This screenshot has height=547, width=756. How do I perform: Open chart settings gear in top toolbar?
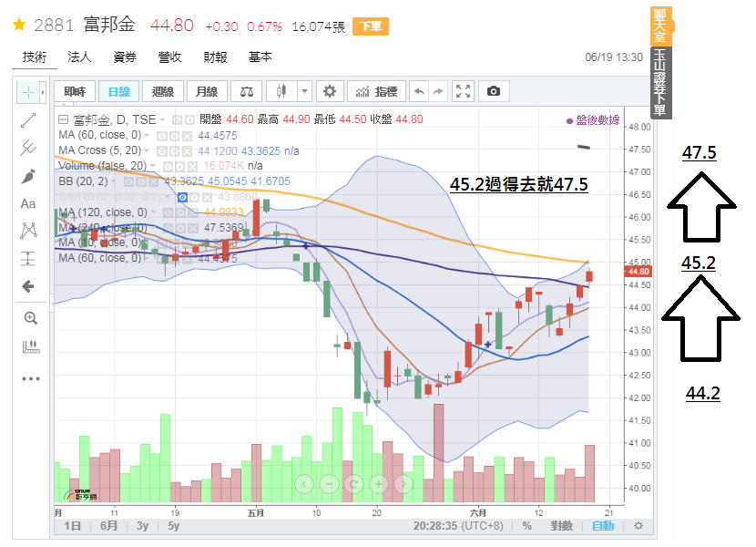[330, 91]
